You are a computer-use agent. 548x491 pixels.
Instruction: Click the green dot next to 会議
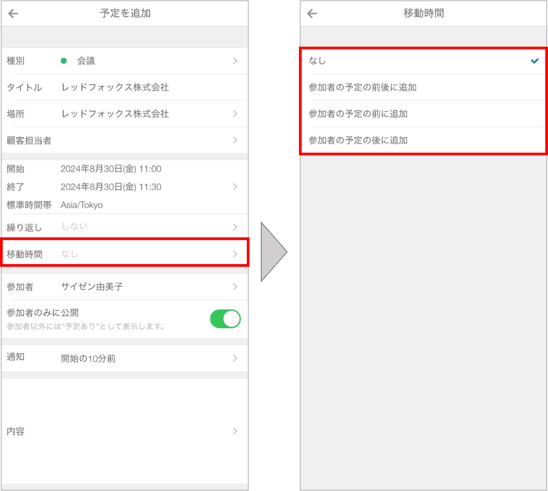pos(64,61)
